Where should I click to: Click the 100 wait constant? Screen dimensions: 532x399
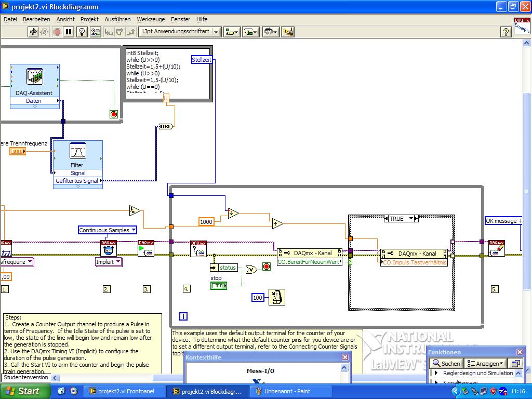click(258, 298)
